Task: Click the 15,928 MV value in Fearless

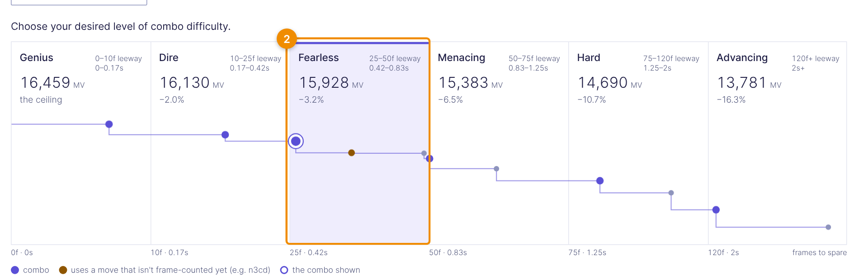Action: (331, 83)
